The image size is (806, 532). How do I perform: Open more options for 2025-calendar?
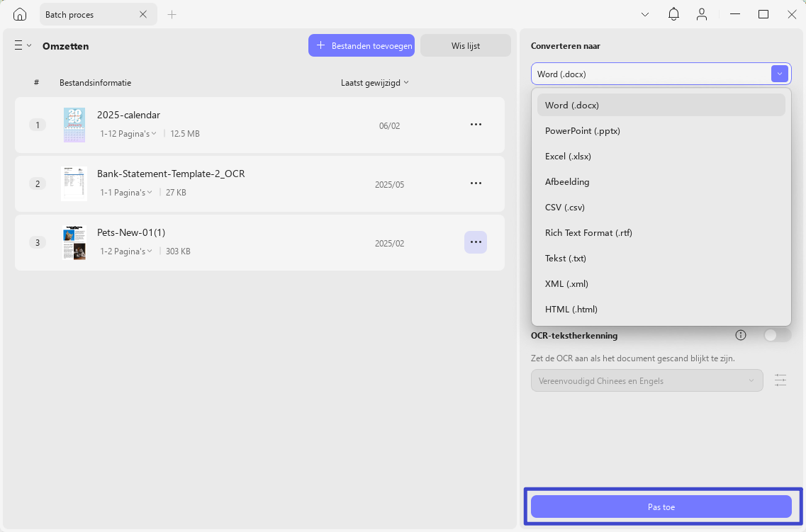coord(476,124)
